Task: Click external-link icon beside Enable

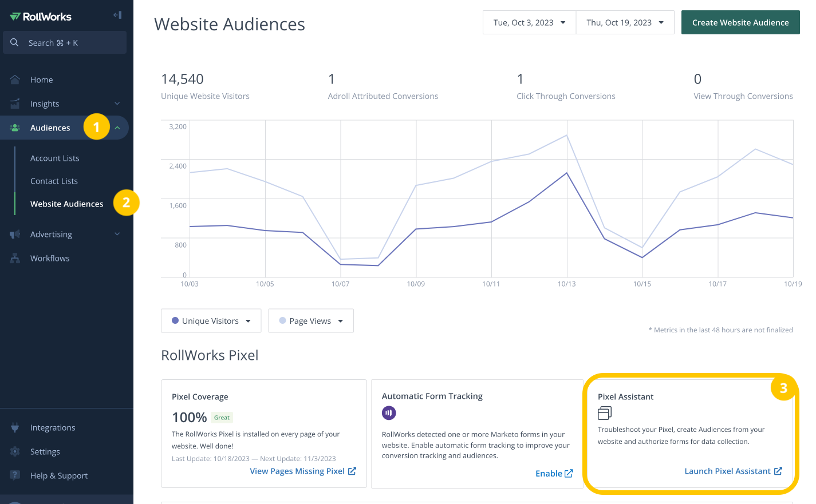Action: [x=569, y=474]
